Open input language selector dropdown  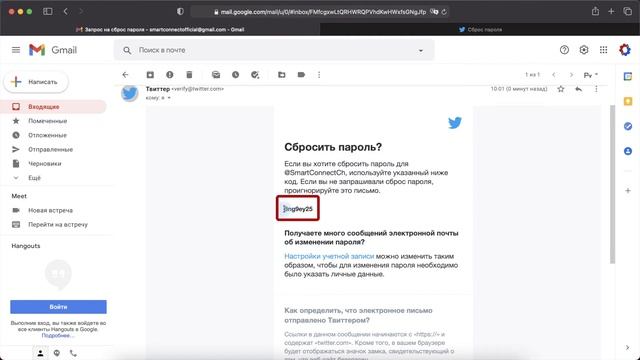tap(591, 75)
